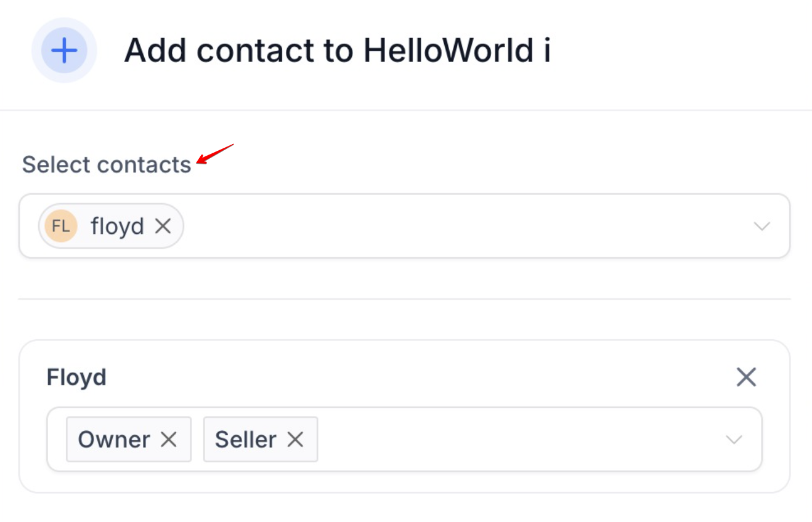Image resolution: width=812 pixels, height=522 pixels.
Task: Click the divider line below the contacts field
Action: (x=404, y=299)
